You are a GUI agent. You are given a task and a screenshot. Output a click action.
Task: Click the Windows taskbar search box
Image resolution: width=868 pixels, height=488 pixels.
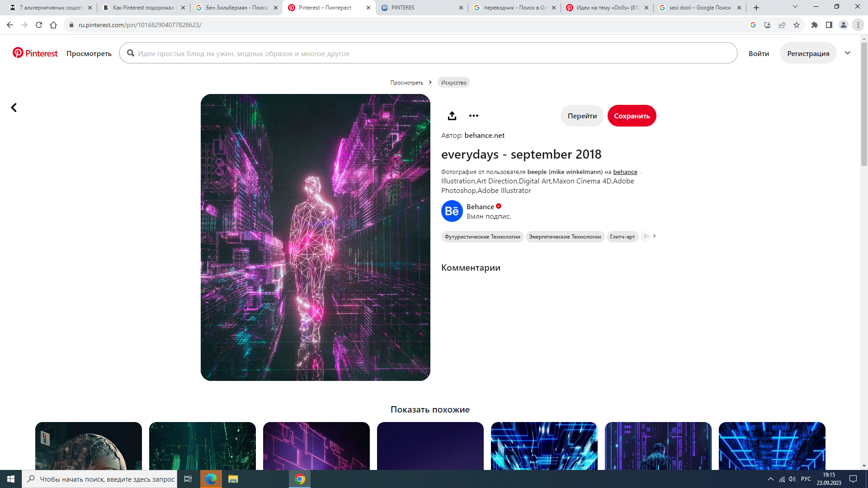[99, 479]
